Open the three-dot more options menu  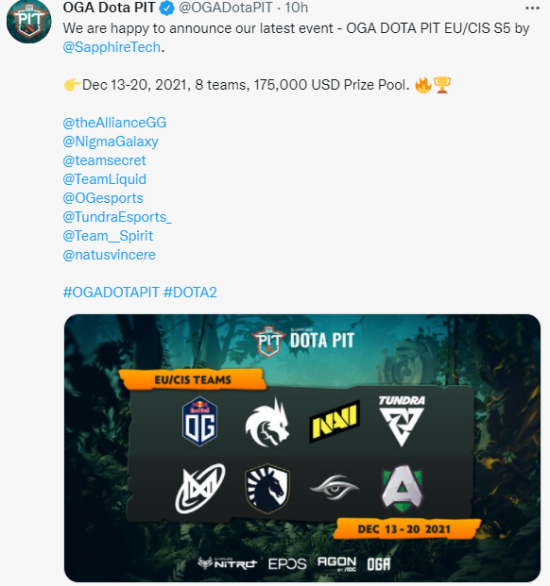click(x=532, y=8)
